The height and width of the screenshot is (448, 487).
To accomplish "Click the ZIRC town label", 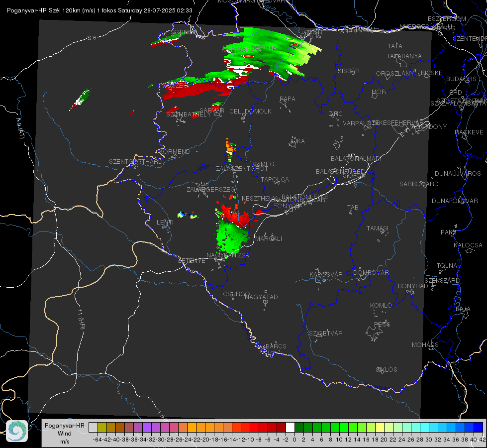I will tap(336, 114).
